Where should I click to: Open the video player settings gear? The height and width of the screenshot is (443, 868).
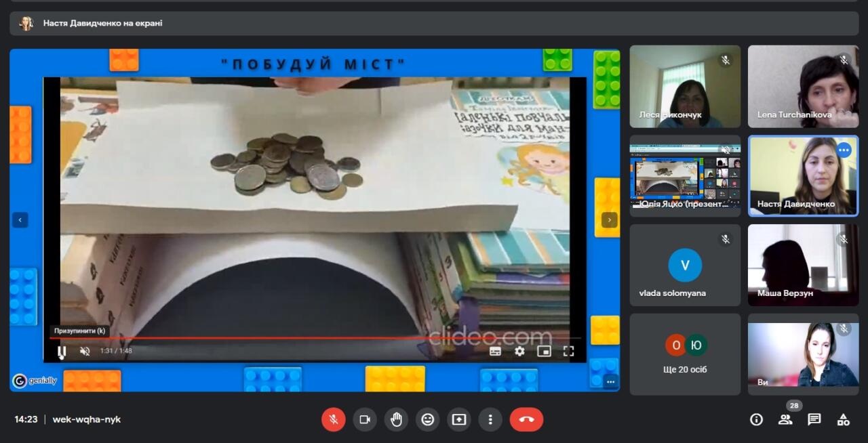click(519, 351)
